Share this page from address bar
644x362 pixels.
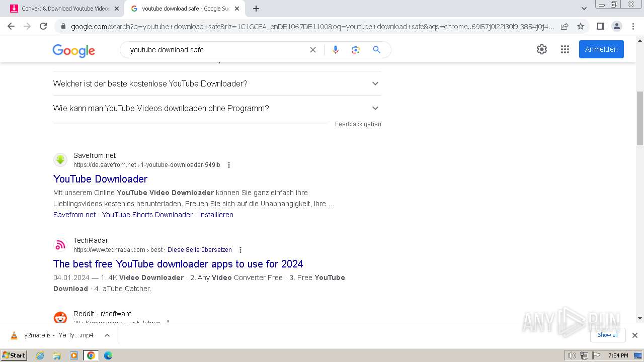565,26
